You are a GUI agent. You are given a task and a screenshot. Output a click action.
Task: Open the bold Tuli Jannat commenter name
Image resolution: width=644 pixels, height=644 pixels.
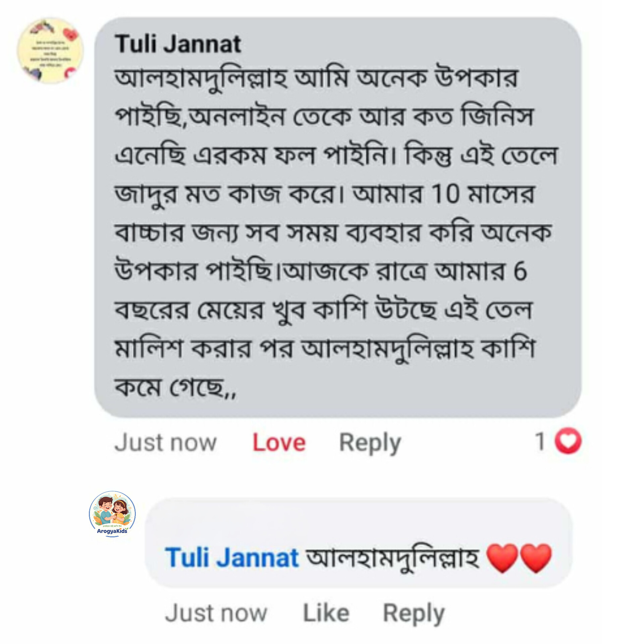pyautogui.click(x=178, y=44)
